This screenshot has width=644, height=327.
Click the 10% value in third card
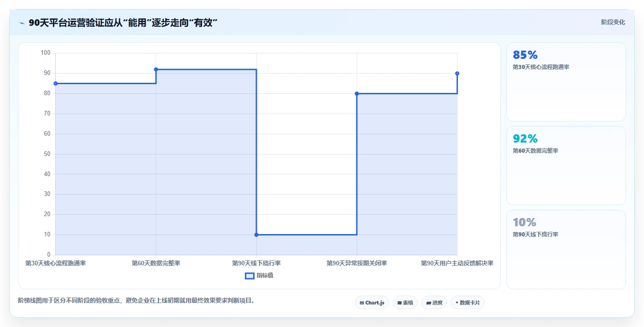coord(525,222)
